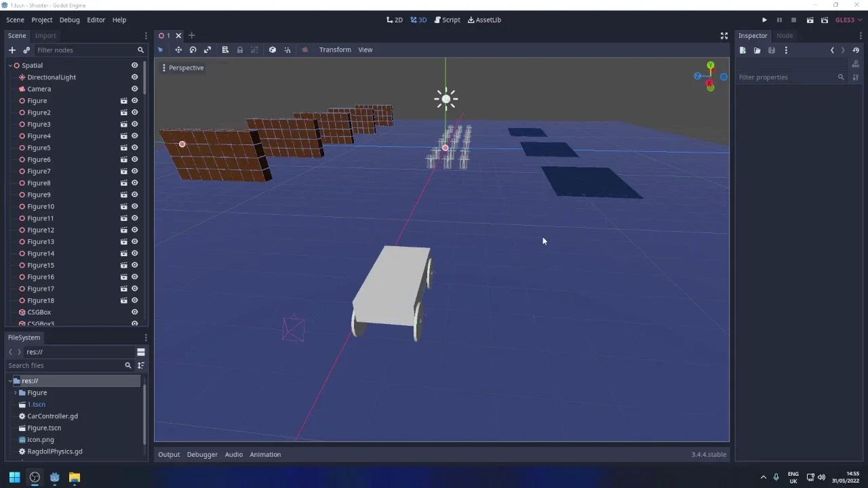Open the Output bottom panel
This screenshot has width=868, height=488.
tap(169, 455)
